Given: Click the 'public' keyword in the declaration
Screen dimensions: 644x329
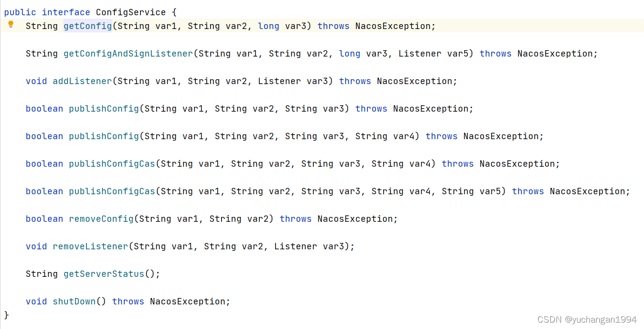Looking at the screenshot, I should (20, 12).
